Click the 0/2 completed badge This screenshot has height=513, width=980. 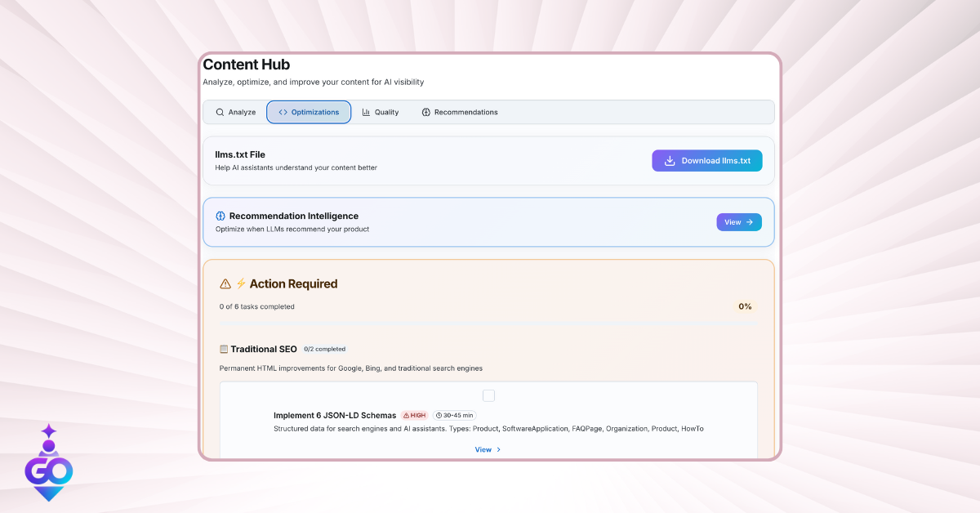coord(324,349)
